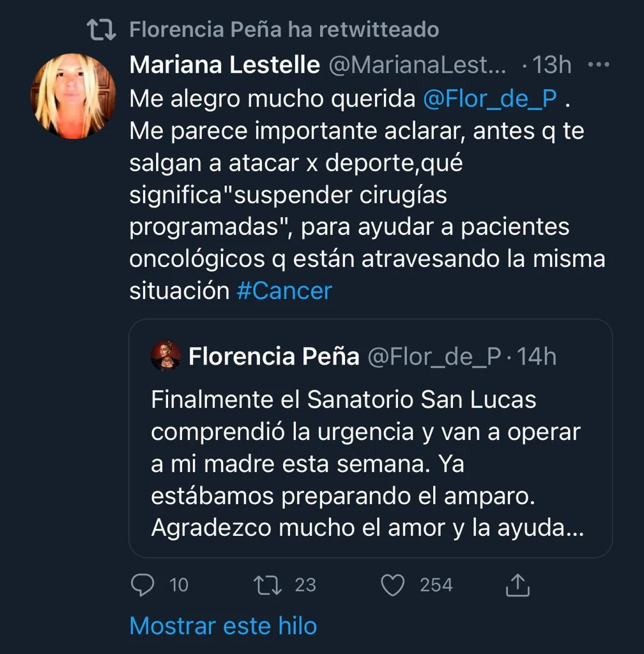Screen dimensions: 644x654
Task: Open the share upload icon
Action: pos(517,584)
